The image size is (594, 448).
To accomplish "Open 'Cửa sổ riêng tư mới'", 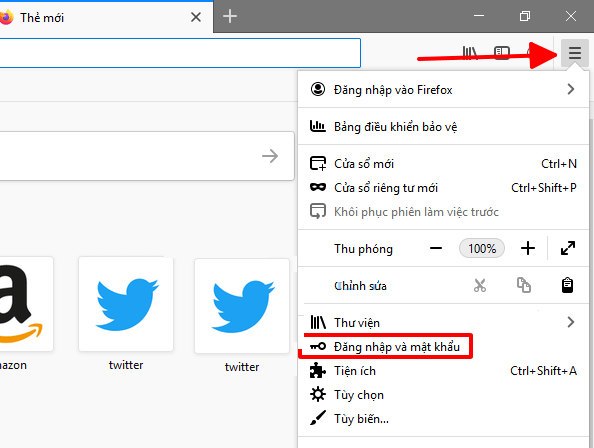I will pos(443,188).
